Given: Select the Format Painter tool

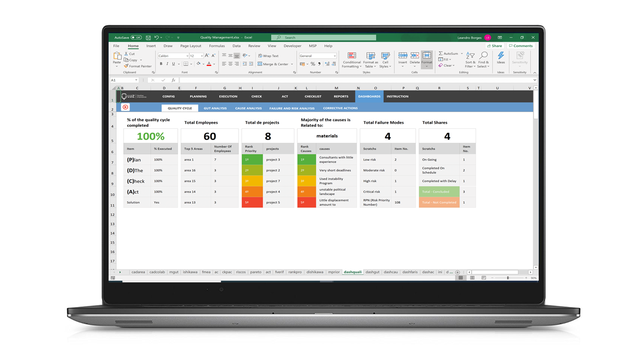Looking at the screenshot, I should (138, 66).
